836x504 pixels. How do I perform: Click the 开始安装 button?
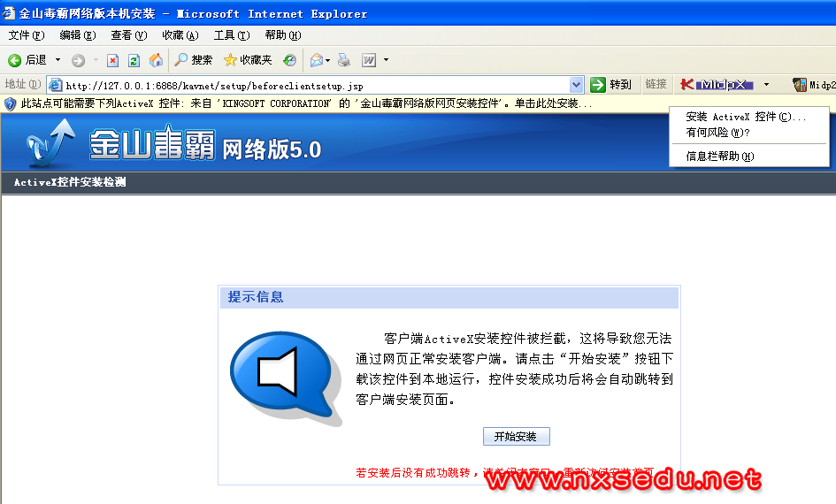tap(516, 436)
